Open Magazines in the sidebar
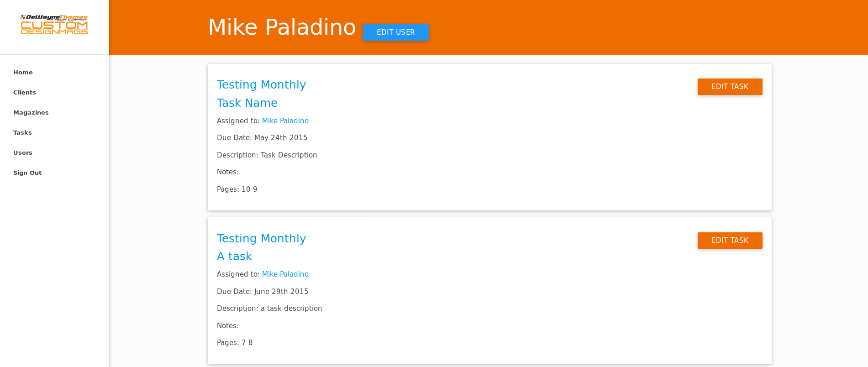 click(31, 113)
